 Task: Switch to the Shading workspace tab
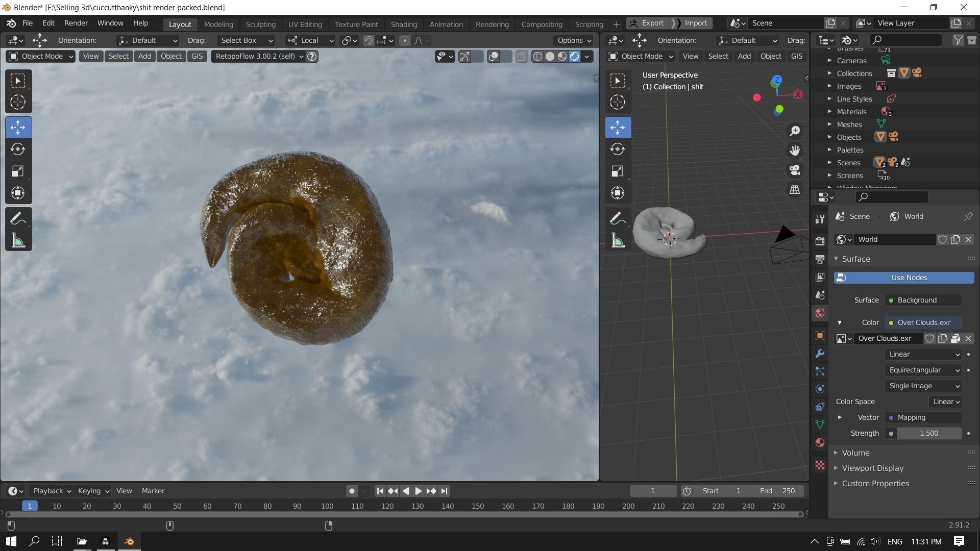[x=404, y=24]
